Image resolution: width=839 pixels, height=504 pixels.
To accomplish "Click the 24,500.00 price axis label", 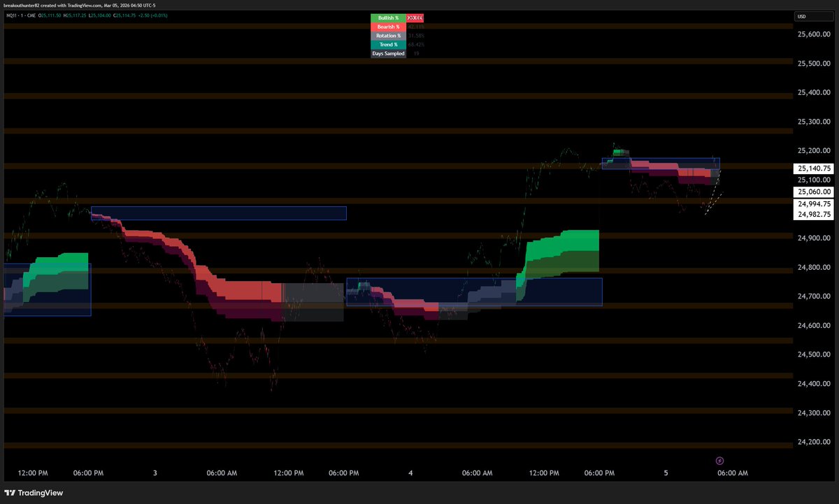I will tap(814, 355).
